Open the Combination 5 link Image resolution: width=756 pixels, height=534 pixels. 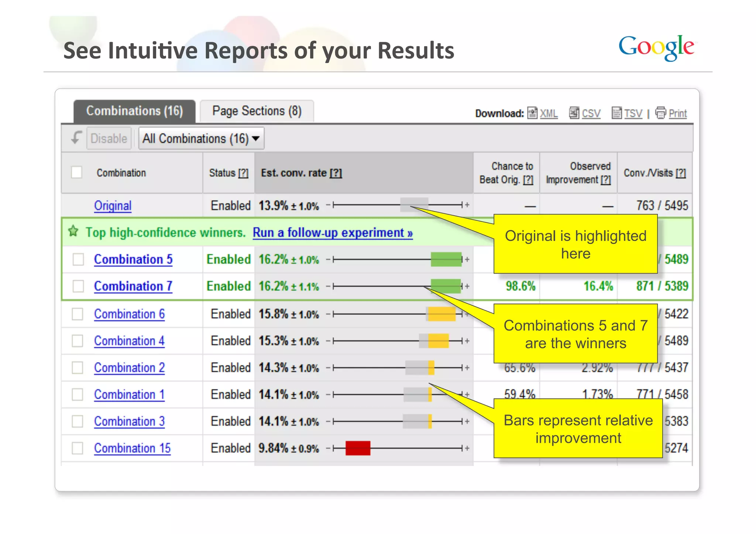[x=133, y=259]
